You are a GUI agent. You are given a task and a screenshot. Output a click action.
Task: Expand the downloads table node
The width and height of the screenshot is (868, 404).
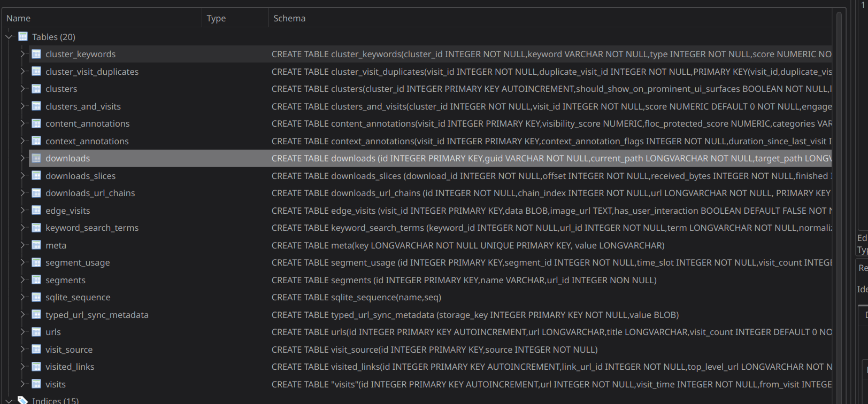pos(22,158)
